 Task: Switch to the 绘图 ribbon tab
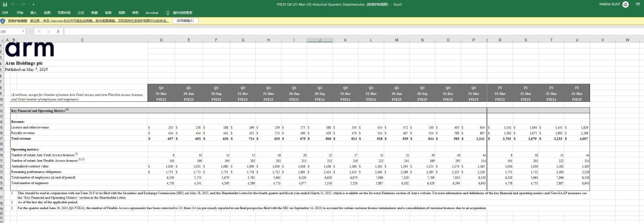(x=48, y=12)
